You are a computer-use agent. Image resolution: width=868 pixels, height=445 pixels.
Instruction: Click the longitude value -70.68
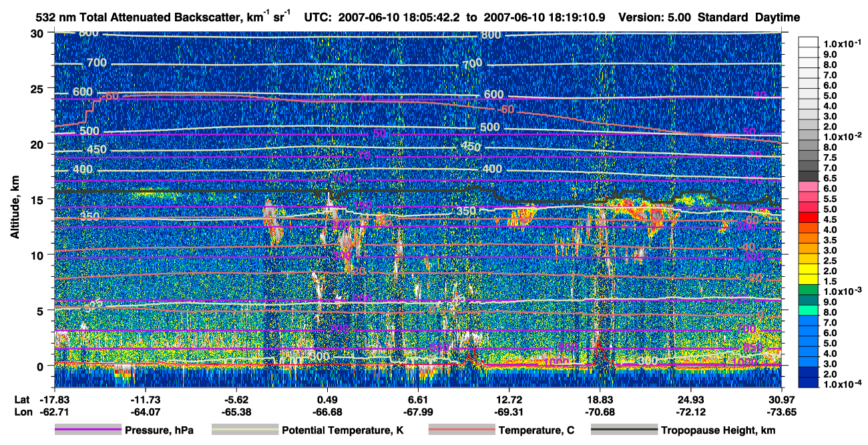point(600,412)
